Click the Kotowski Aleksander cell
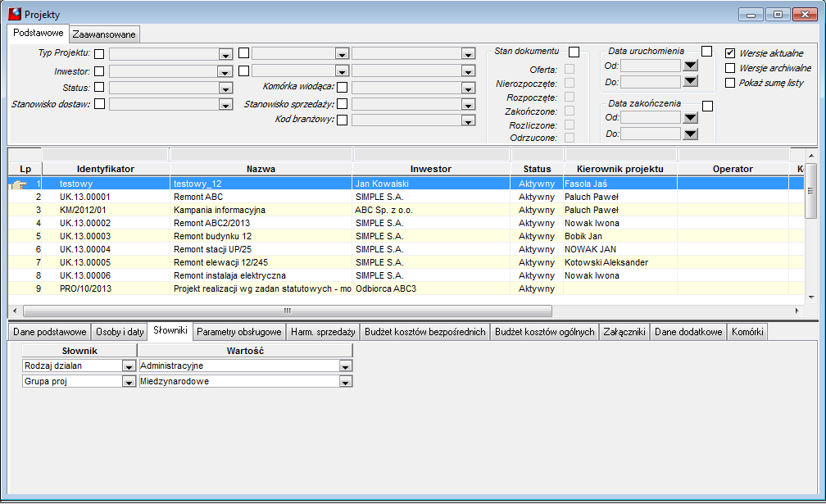The image size is (826, 504). click(620, 262)
